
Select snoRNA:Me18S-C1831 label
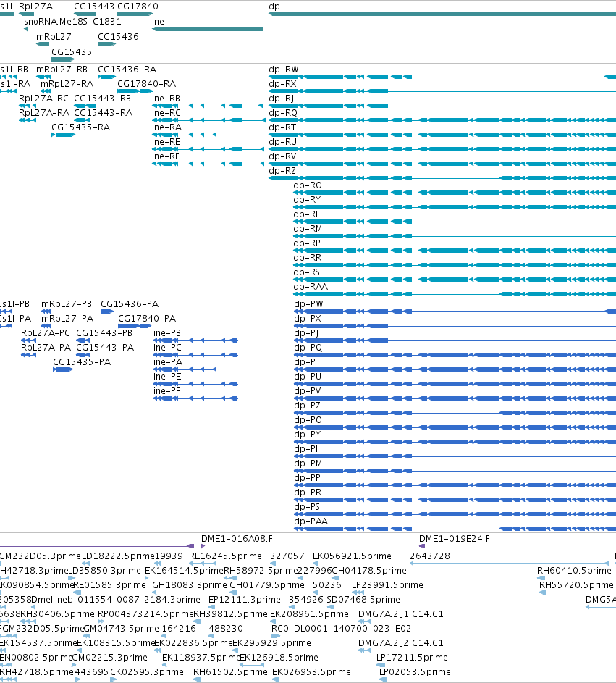pyautogui.click(x=72, y=22)
